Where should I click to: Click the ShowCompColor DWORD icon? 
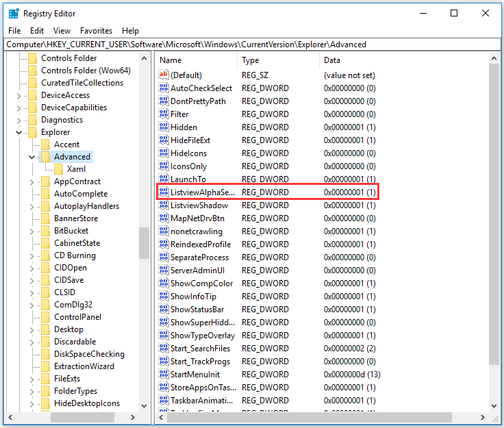pos(163,283)
